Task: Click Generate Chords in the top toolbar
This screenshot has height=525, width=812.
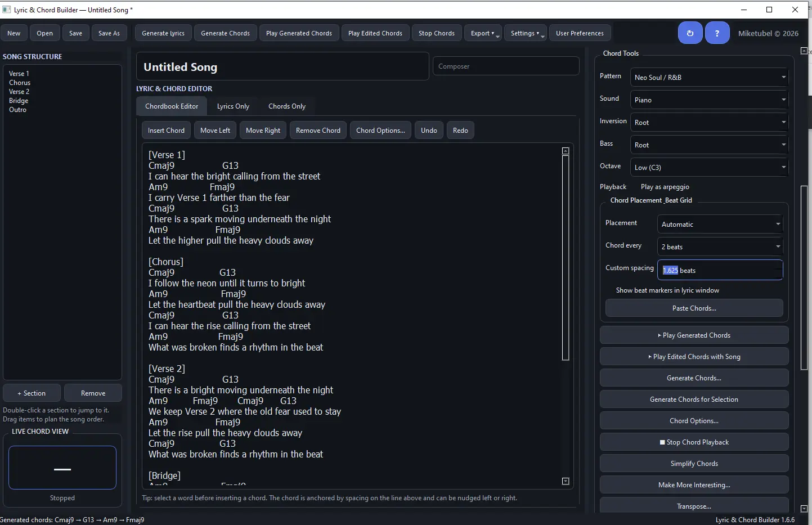Action: [226, 33]
